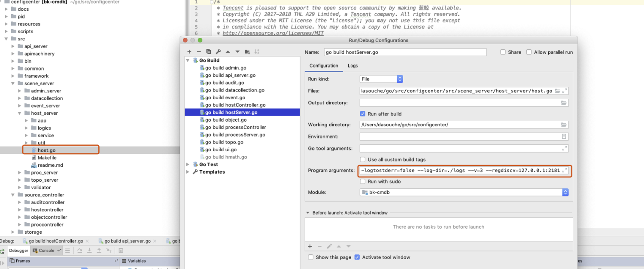Collapse host_server folder in project tree

20,113
